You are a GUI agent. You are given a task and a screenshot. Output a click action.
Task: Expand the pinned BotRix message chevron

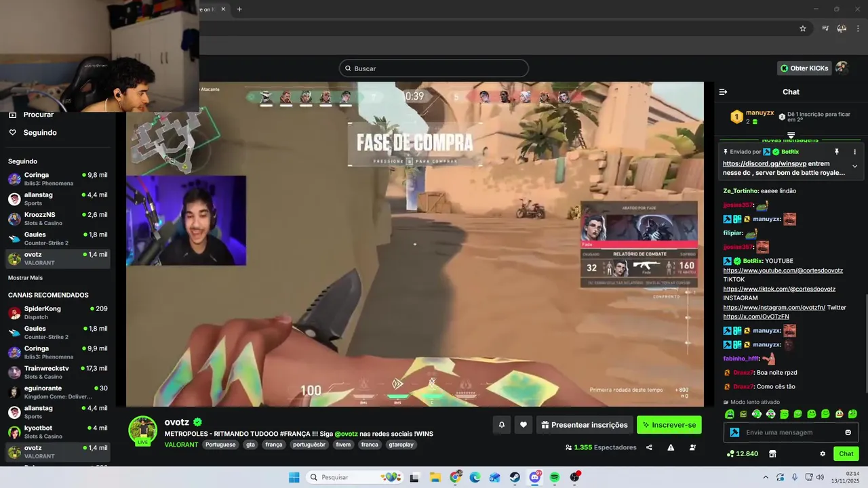pos(854,166)
